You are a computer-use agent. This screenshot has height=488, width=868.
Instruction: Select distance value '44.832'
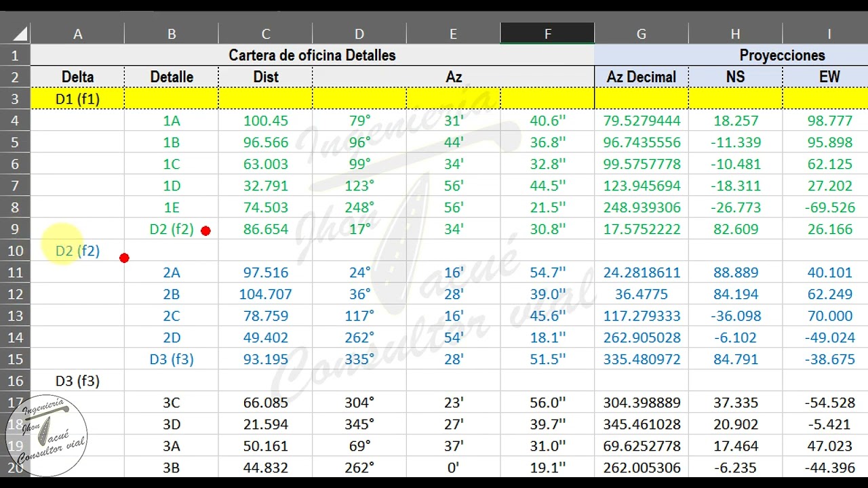pos(265,467)
